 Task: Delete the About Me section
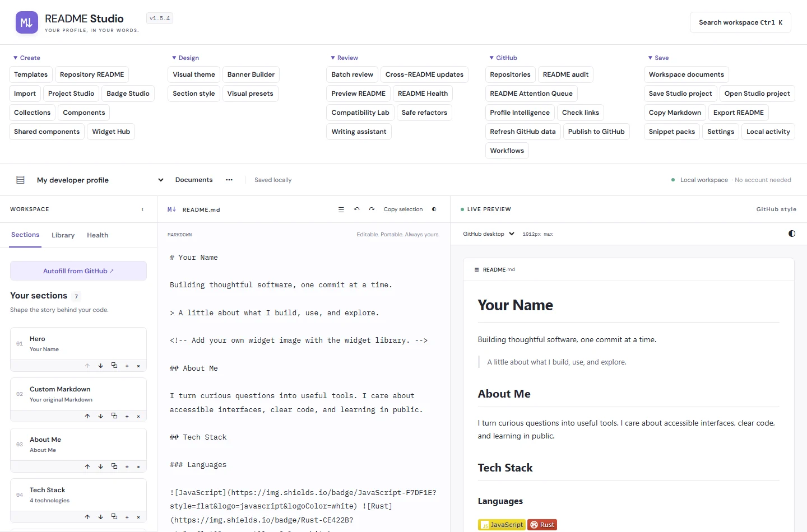point(138,466)
